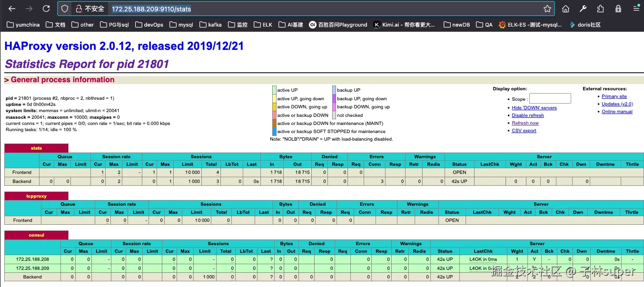The width and height of the screenshot is (644, 287).
Task: Click the padlock toolbar icon
Action: coord(618,9)
